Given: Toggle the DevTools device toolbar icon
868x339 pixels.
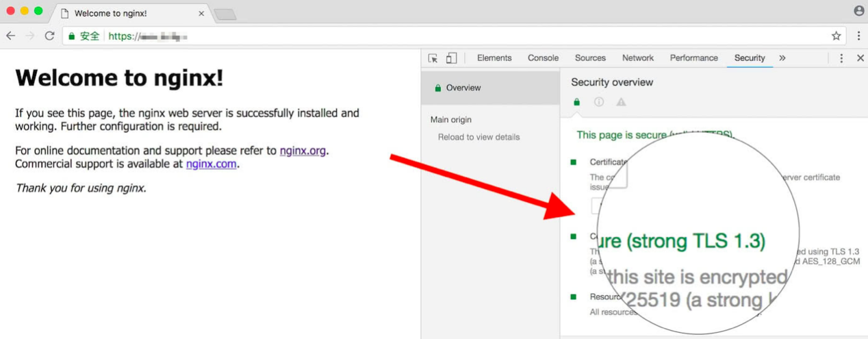Looking at the screenshot, I should point(451,58).
